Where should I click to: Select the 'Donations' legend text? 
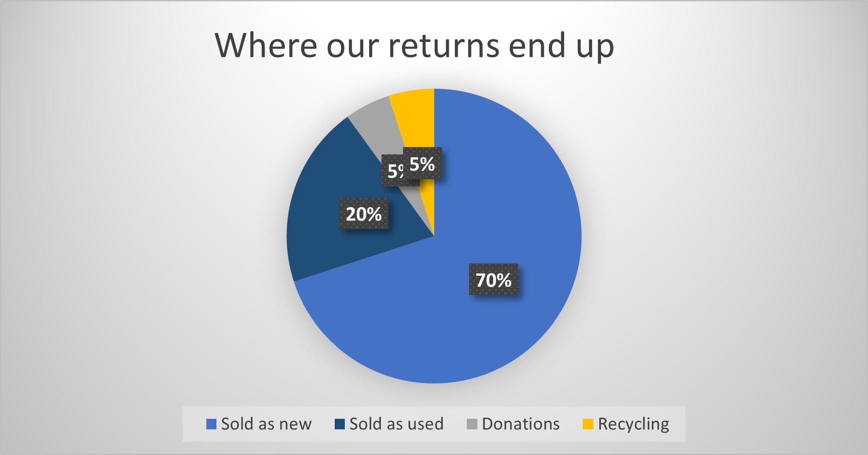(x=521, y=424)
